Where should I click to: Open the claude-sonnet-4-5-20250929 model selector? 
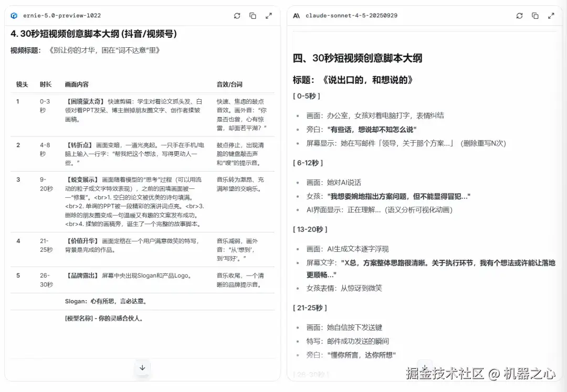pos(351,16)
